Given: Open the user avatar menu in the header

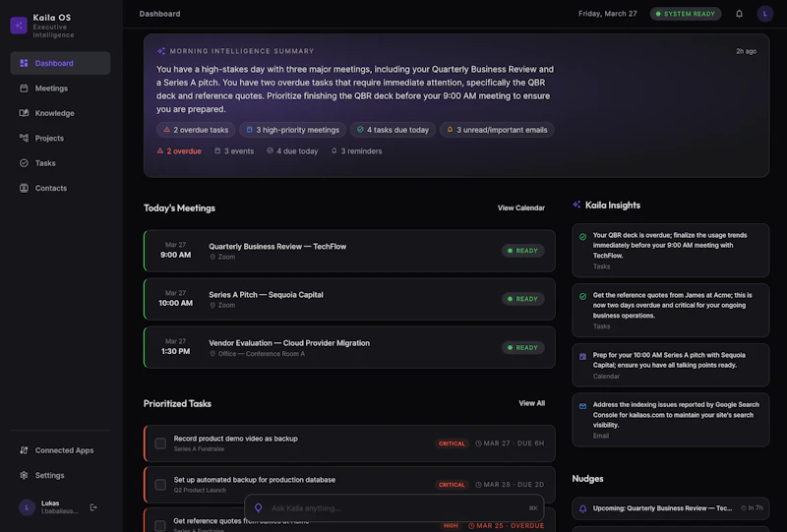Looking at the screenshot, I should click(765, 14).
